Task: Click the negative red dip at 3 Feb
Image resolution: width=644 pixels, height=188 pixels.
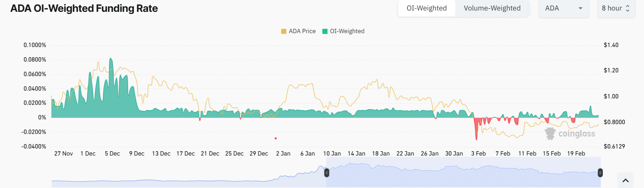Action: (476, 137)
